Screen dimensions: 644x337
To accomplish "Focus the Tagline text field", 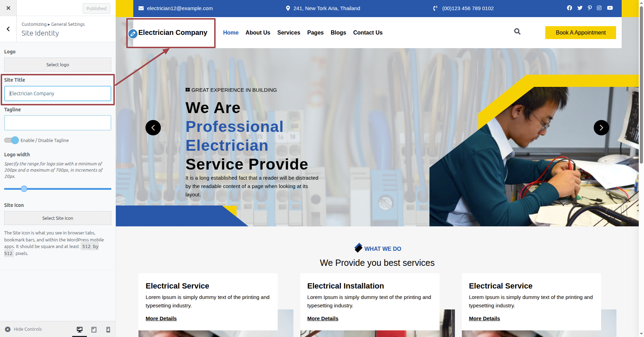I will point(58,123).
